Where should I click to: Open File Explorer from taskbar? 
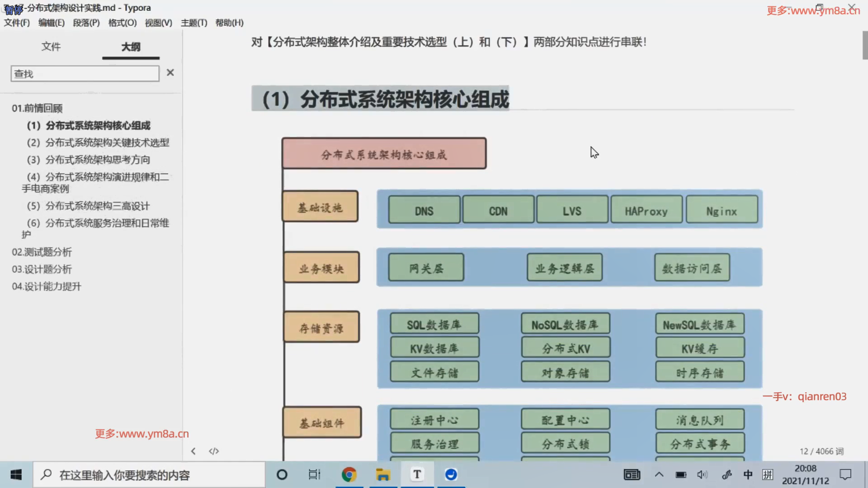click(383, 474)
